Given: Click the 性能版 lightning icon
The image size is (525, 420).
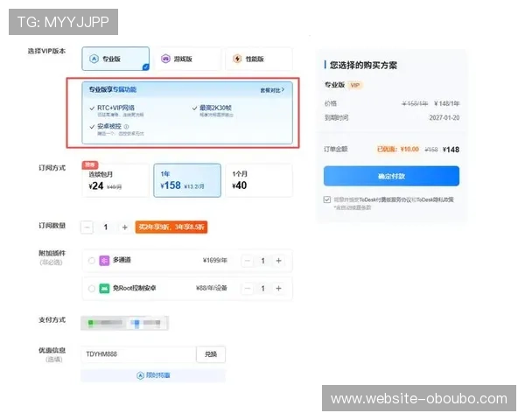Looking at the screenshot, I should [x=237, y=59].
